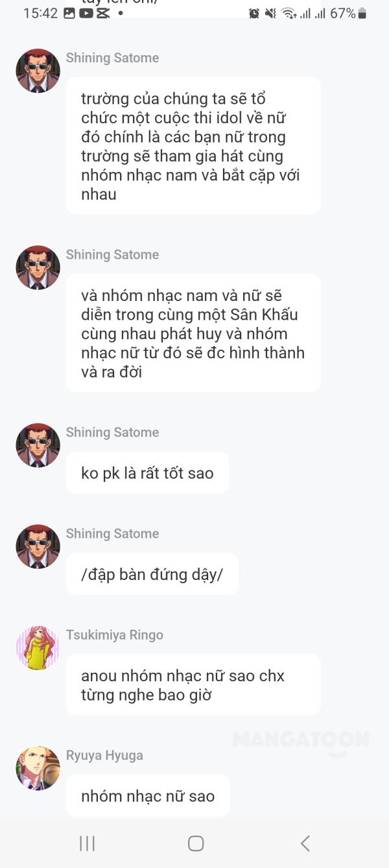The width and height of the screenshot is (389, 868).
Task: Tap Shining Satome avatar beside "ko pk là rất tốt sao"
Action: coord(38,445)
